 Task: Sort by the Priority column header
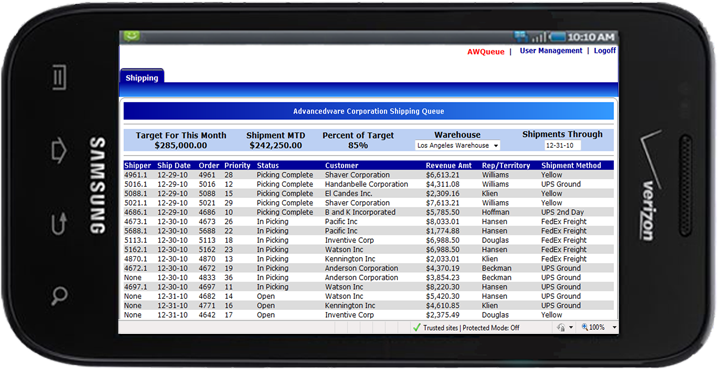237,165
